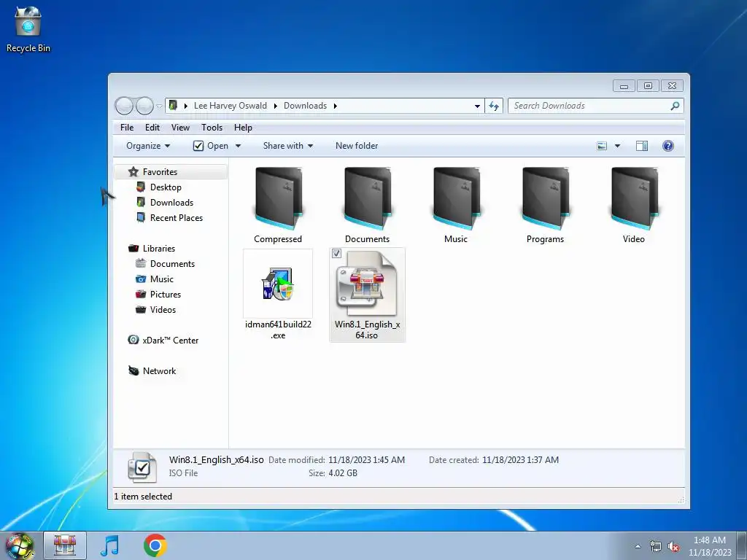Open the recent pages dropdown arrow
This screenshot has height=560, width=747.
tap(160, 106)
